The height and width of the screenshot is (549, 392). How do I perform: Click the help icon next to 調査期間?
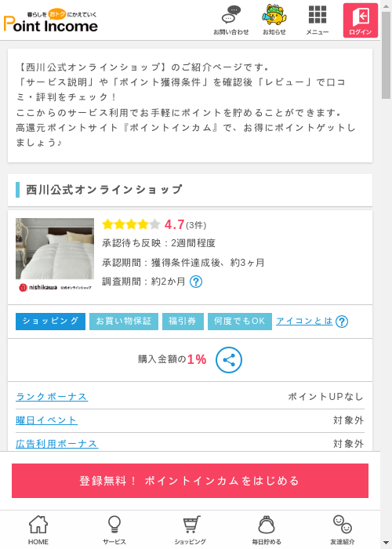coord(196,282)
